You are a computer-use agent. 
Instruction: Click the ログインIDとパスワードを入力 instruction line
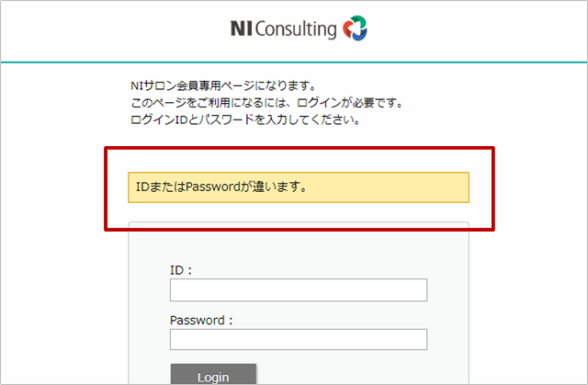pos(245,120)
